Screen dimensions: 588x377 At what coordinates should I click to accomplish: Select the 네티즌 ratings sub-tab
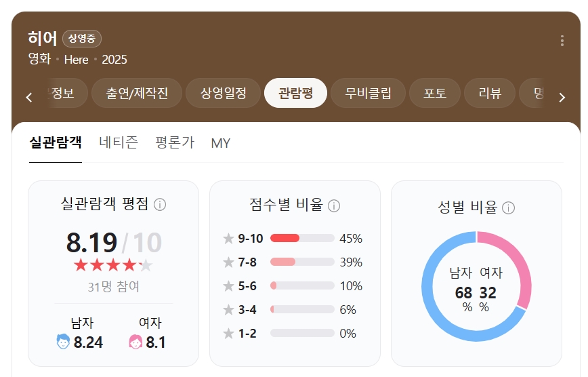click(x=119, y=142)
